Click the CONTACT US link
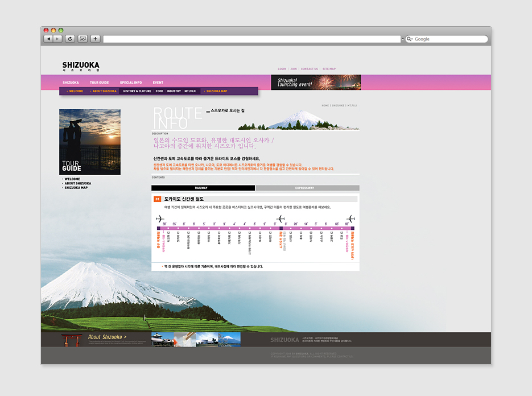Screen dimensions: 532x396 click(310, 69)
